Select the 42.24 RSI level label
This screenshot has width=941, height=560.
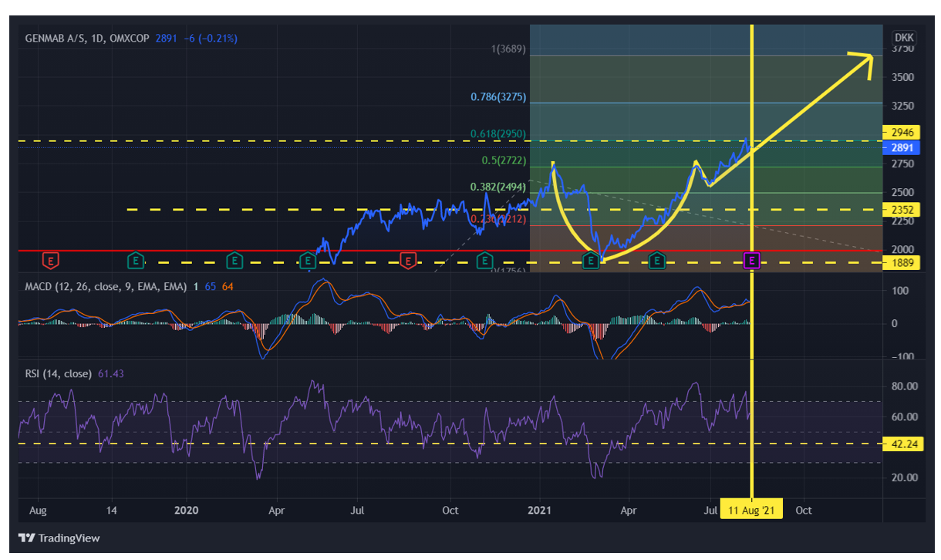click(x=899, y=444)
